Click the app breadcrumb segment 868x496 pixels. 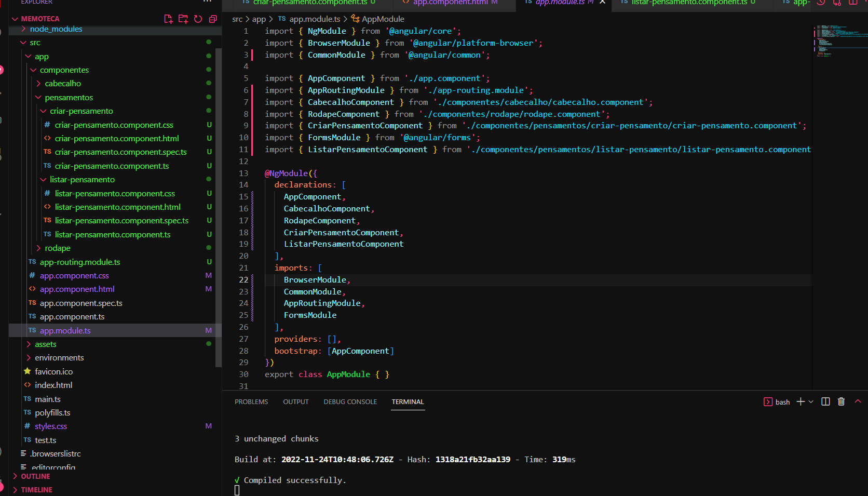(x=259, y=19)
